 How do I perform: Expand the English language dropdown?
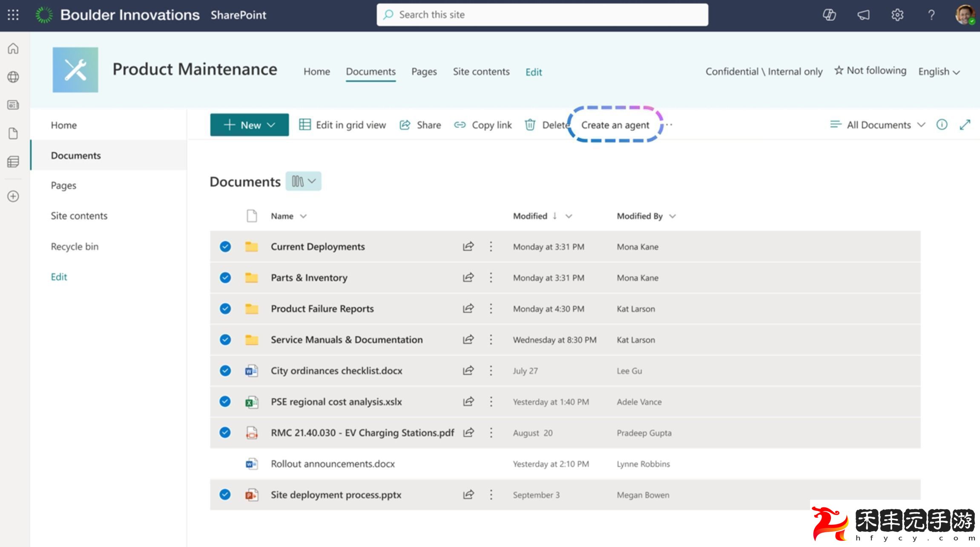(939, 72)
